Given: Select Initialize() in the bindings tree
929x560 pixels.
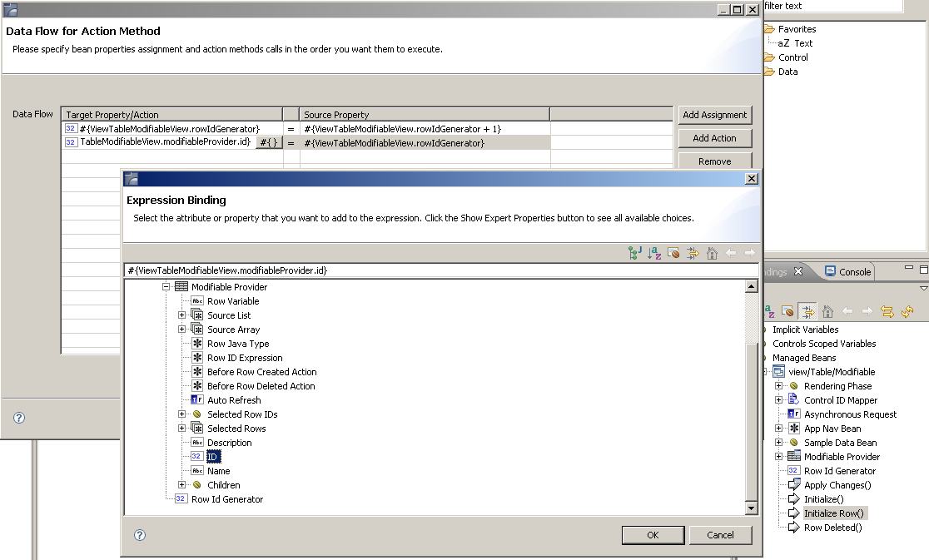Looking at the screenshot, I should 823,499.
